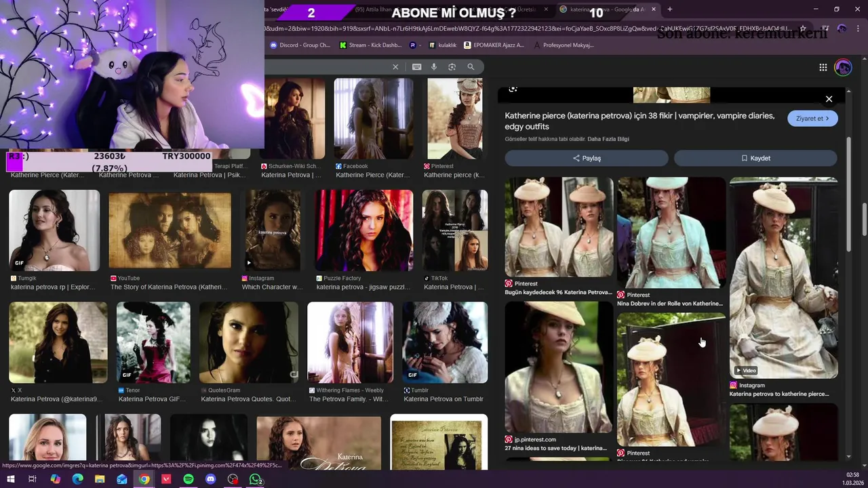The width and height of the screenshot is (868, 488).
Task: Open OBS Studio from taskbar
Action: click(233, 479)
